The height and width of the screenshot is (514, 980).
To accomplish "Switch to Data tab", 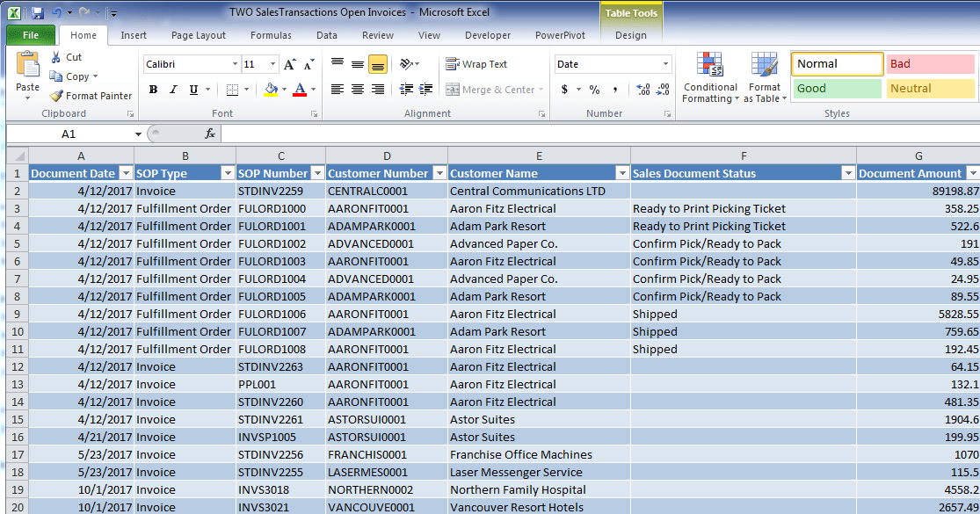I will click(326, 35).
